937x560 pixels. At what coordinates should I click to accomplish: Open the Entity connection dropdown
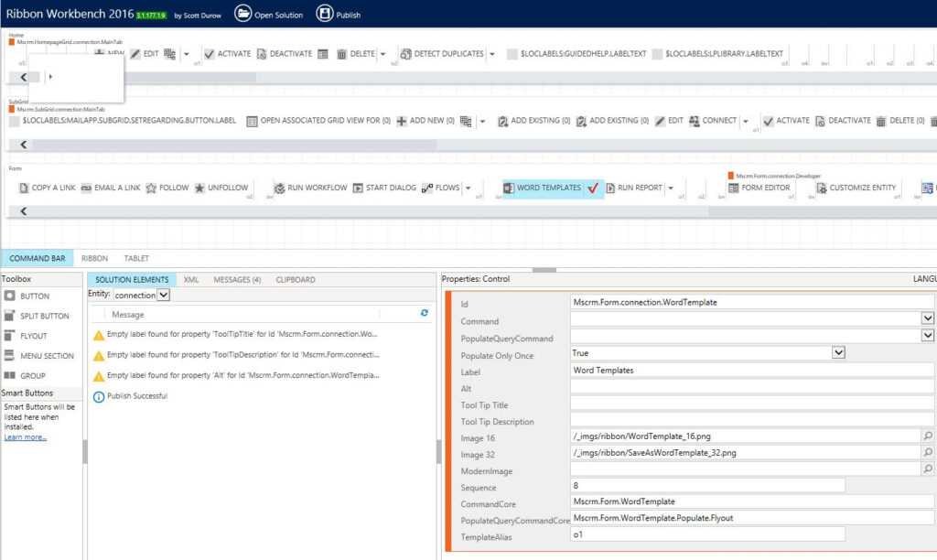tap(162, 295)
